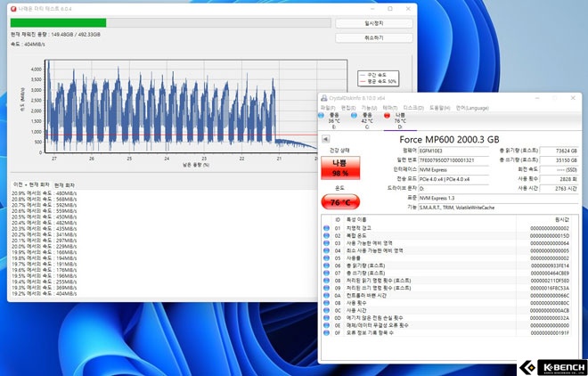
Task: Click the status orb for 0A 컨트롤러 바쁜 시간
Action: tap(326, 296)
